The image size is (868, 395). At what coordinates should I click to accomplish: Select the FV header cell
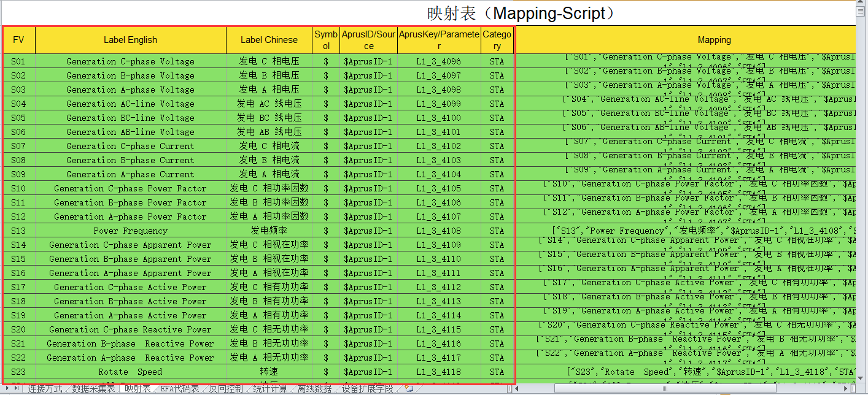[19, 40]
